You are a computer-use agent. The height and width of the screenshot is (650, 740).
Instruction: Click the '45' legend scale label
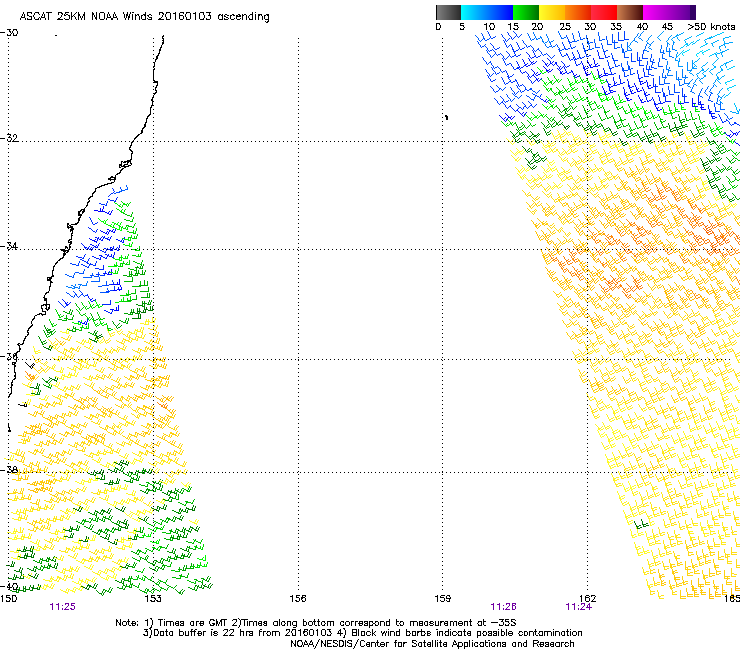[667, 27]
